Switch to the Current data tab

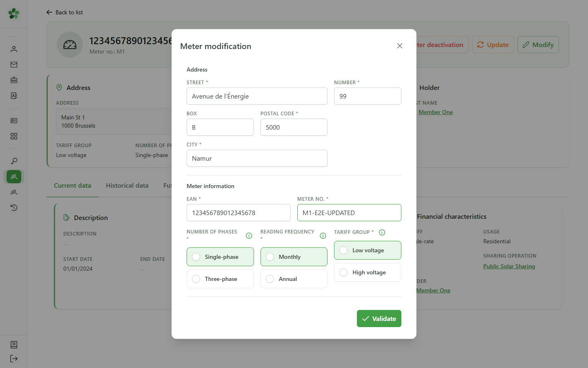click(73, 186)
